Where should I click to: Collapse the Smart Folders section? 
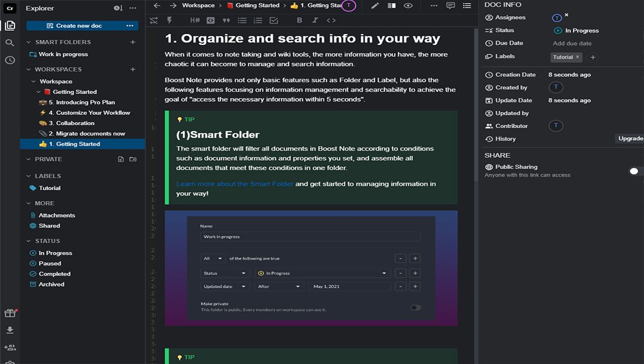pyautogui.click(x=29, y=42)
